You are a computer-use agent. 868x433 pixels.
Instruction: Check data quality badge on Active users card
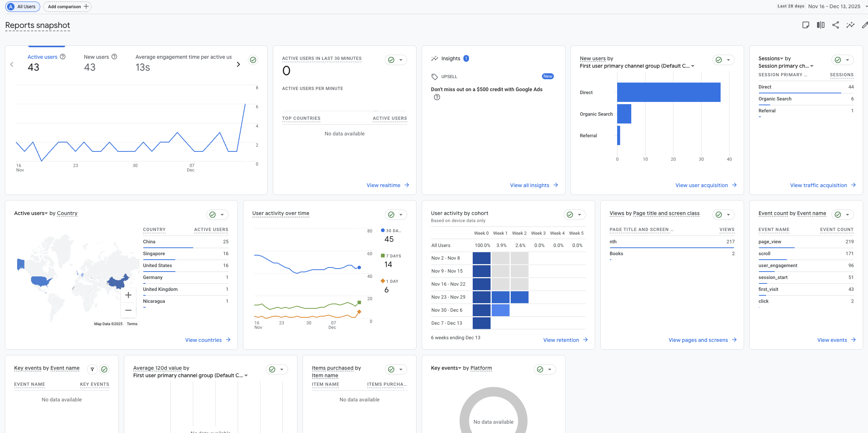(253, 60)
